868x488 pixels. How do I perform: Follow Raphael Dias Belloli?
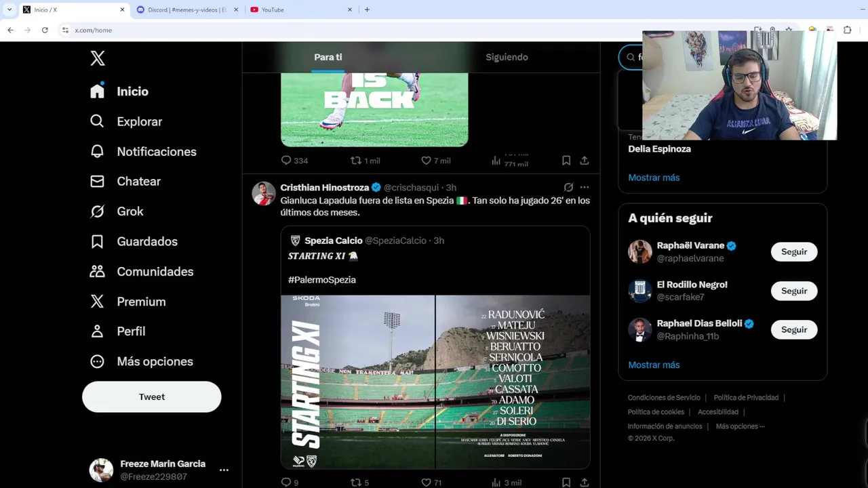point(794,329)
